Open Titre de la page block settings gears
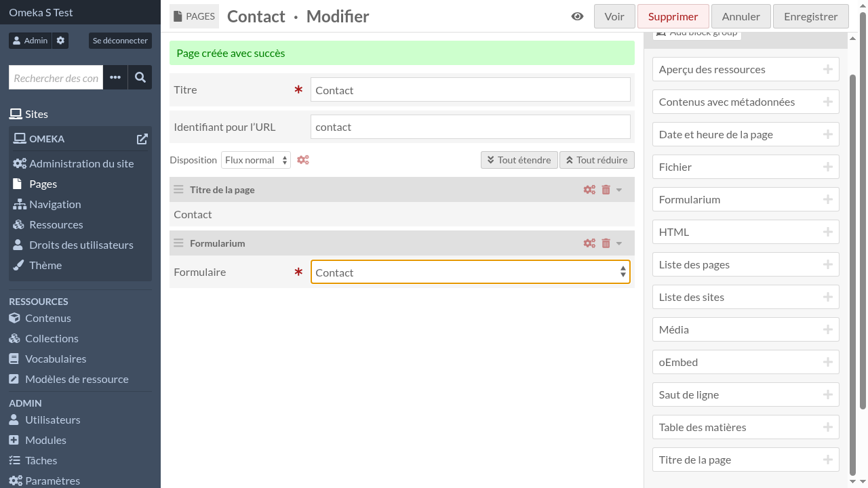The image size is (868, 488). [589, 190]
